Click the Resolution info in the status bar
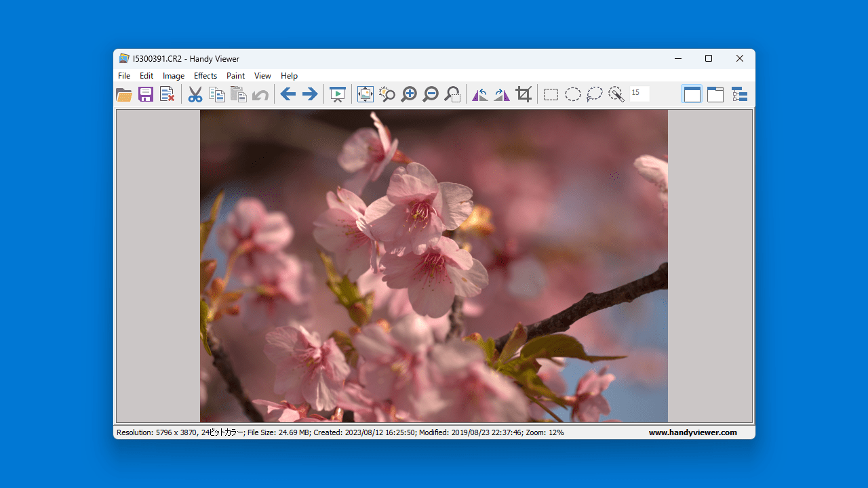Image resolution: width=868 pixels, height=488 pixels. 180,432
